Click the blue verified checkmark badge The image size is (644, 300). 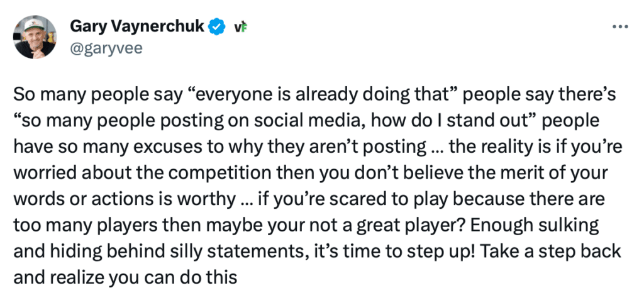coord(217,26)
